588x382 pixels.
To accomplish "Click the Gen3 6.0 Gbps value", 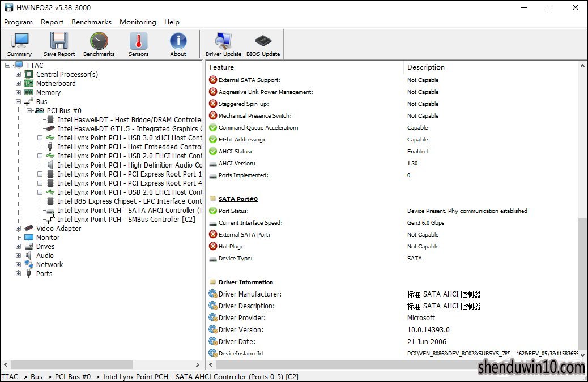I will coord(425,222).
